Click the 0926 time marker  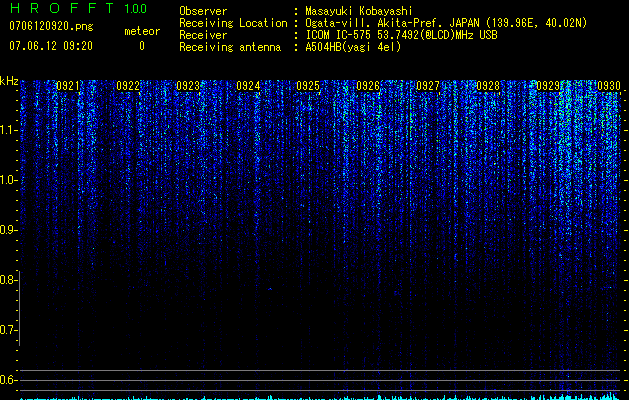click(368, 86)
